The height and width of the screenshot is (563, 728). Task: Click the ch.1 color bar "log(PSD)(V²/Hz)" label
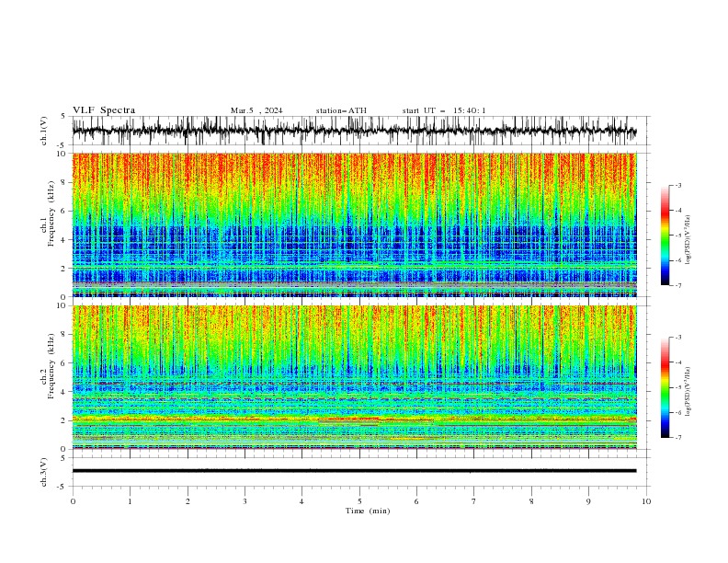[x=688, y=240]
